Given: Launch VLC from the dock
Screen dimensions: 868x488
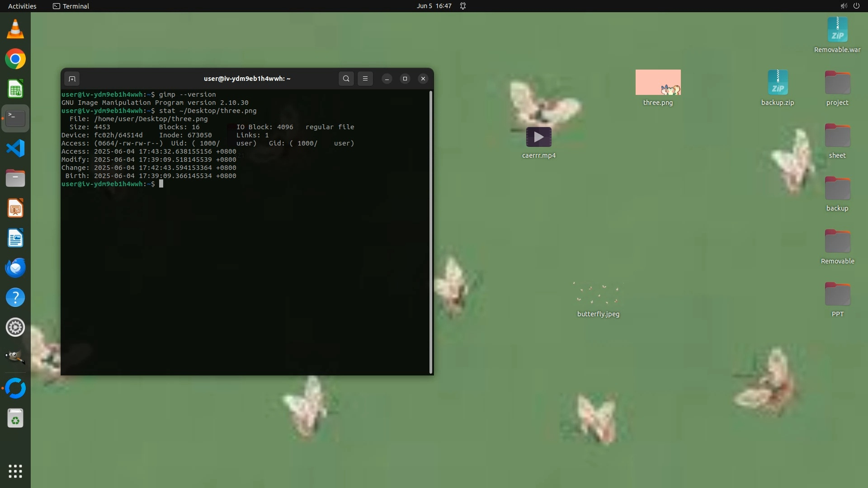Looking at the screenshot, I should pyautogui.click(x=15, y=29).
